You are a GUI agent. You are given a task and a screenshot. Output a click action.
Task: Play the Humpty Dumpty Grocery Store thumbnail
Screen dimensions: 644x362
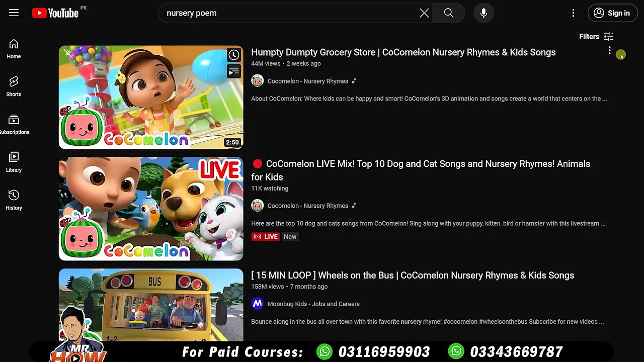click(x=151, y=98)
